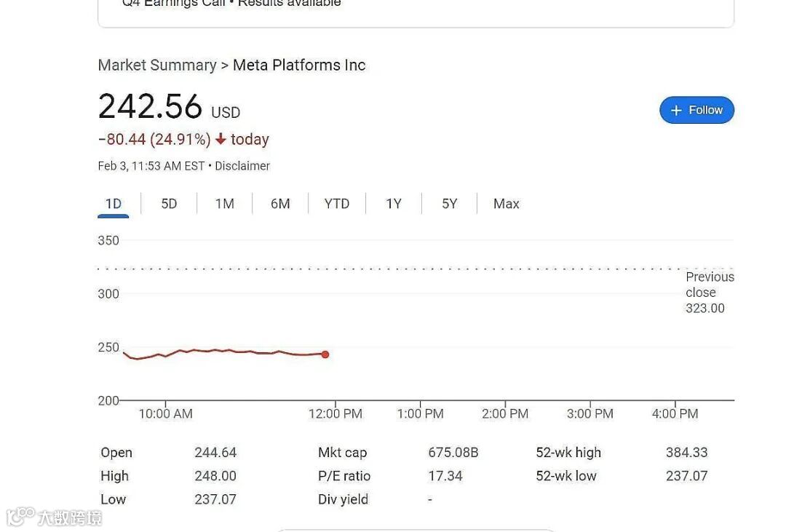
Task: Open the Disclaimer link
Action: [x=242, y=165]
